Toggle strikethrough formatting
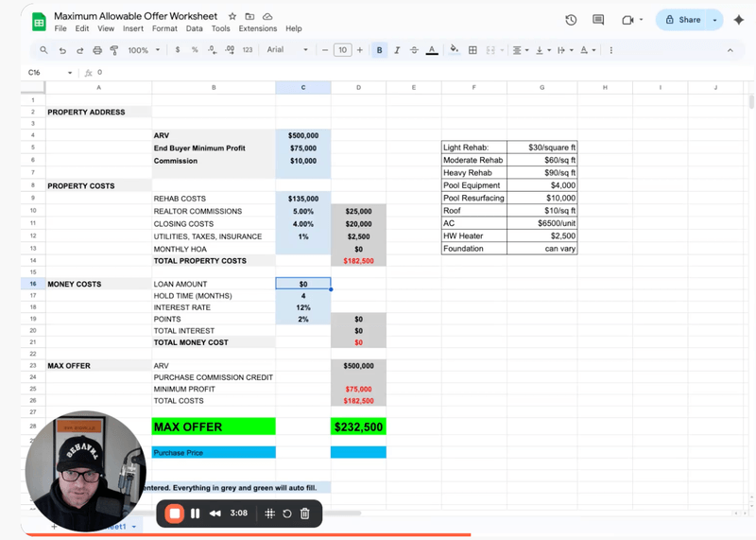 (x=414, y=50)
